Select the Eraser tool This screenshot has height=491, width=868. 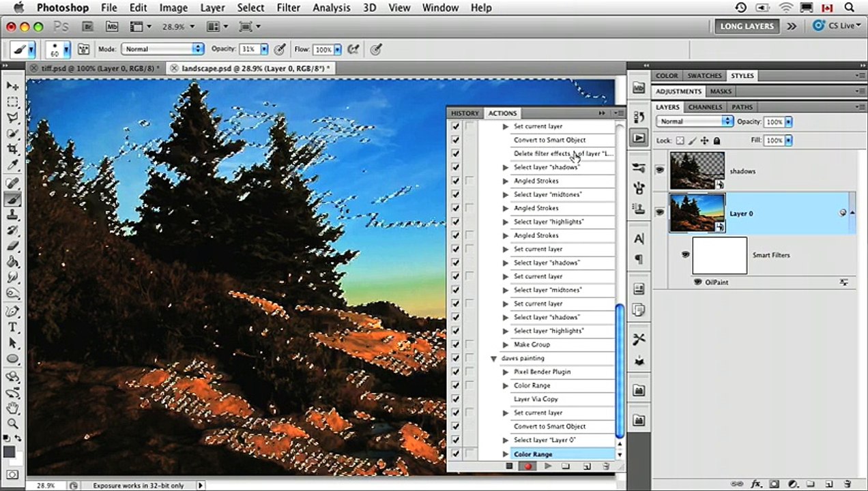click(12, 246)
